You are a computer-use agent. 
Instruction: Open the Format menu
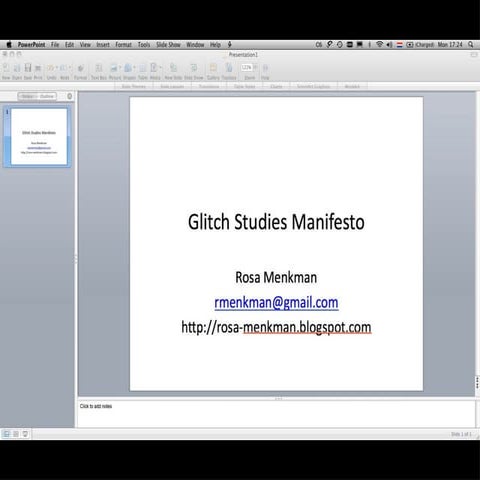click(x=123, y=45)
